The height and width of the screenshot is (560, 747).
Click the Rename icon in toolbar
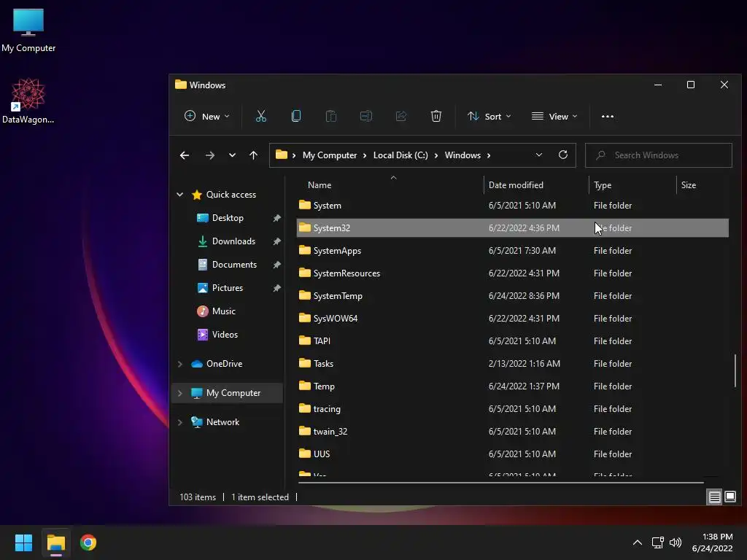[366, 116]
